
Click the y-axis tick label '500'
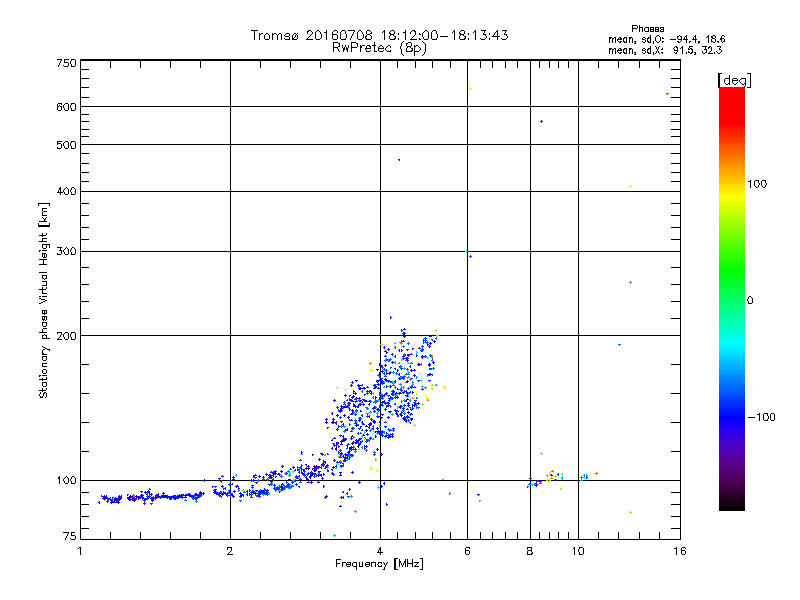pos(66,144)
